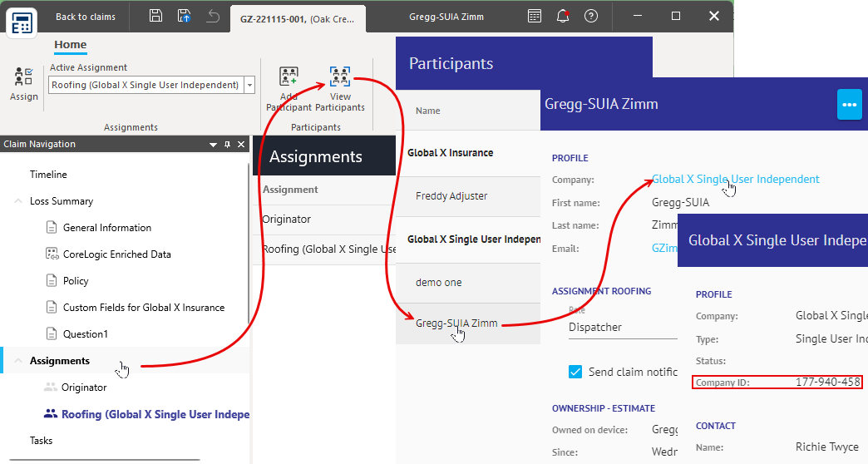Click the Active Assignment Roofing combo field
Screen dimensions: 868x464
(x=146, y=85)
